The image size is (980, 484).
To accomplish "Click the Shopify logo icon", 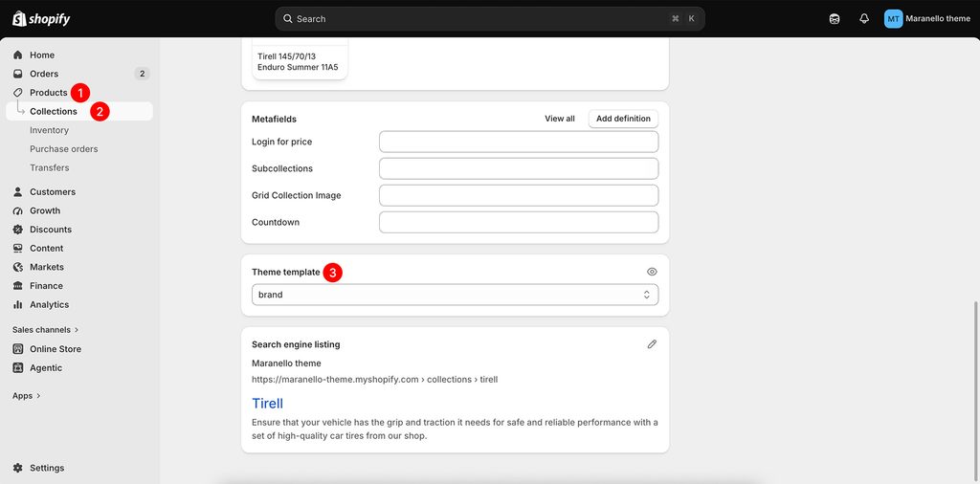I will [19, 19].
